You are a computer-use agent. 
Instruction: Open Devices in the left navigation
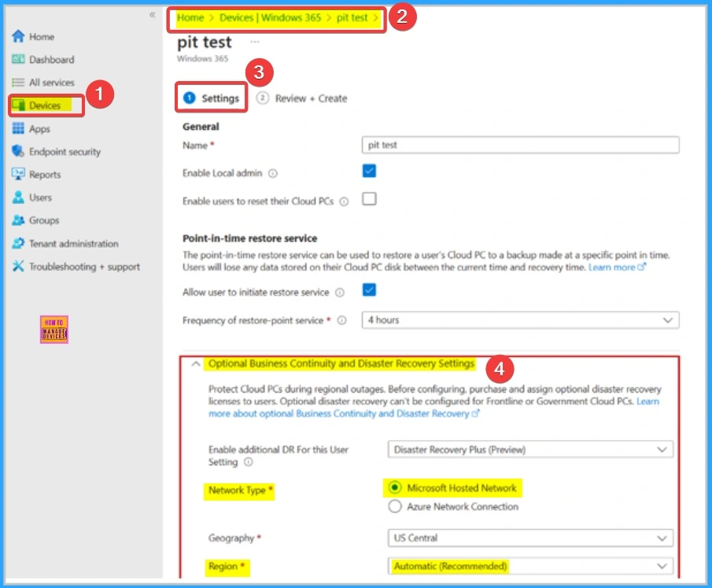(x=45, y=105)
